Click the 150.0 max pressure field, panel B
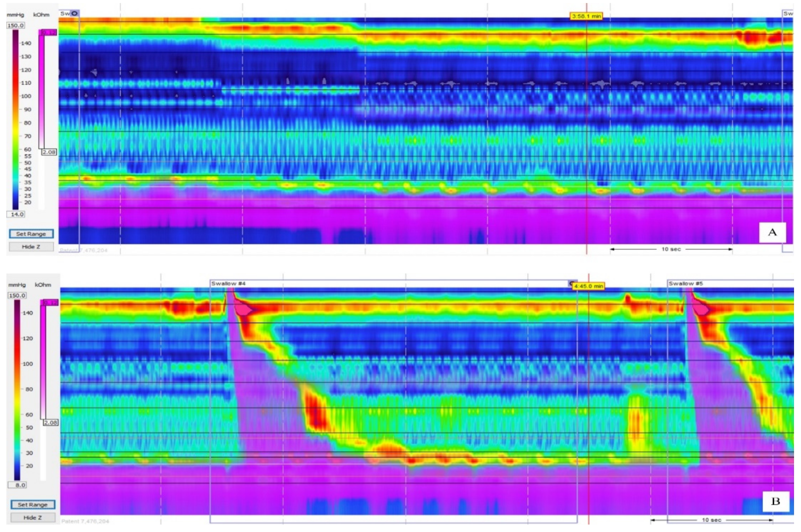 tap(17, 296)
